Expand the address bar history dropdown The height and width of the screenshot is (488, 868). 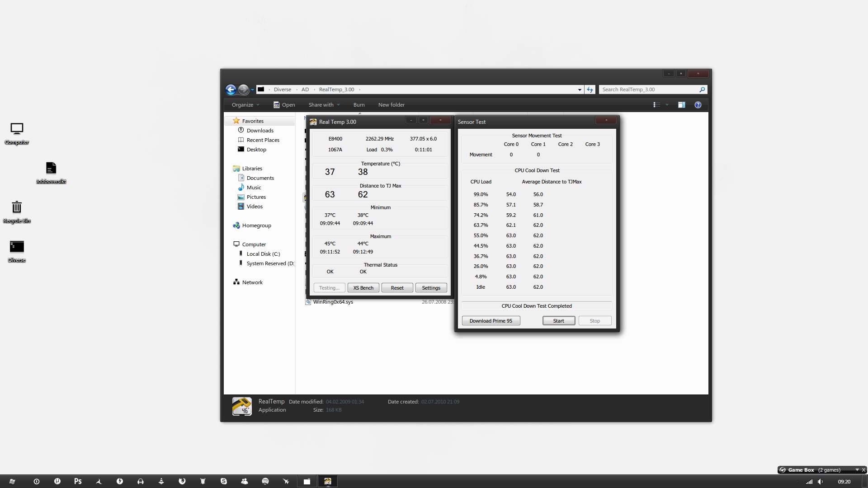(580, 89)
